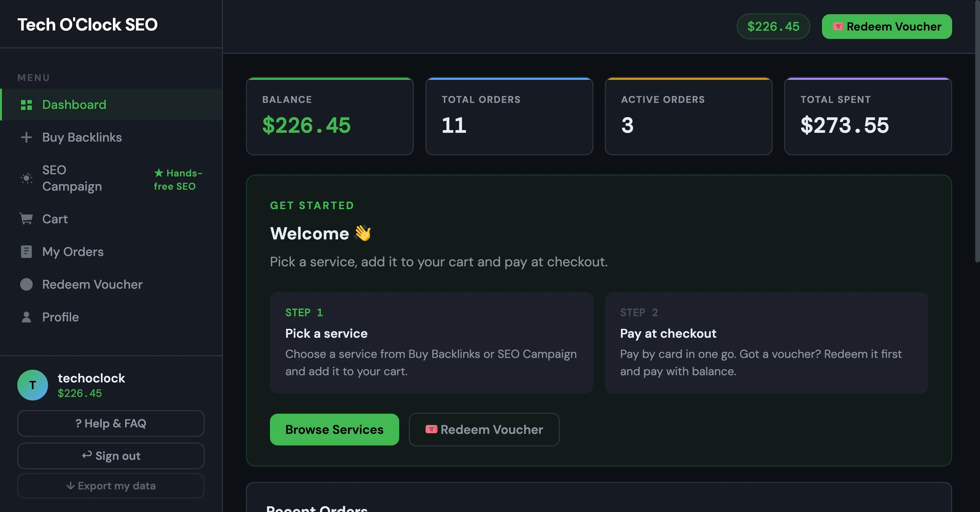The image size is (980, 512).
Task: Click the header balance pill $226.45
Action: click(x=773, y=26)
